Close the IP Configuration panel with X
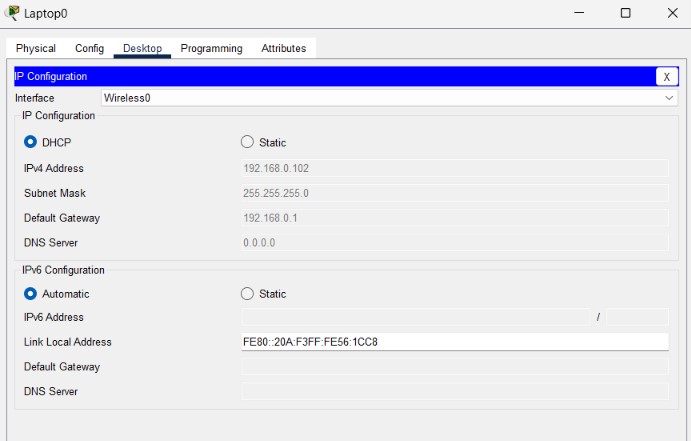 pyautogui.click(x=666, y=77)
